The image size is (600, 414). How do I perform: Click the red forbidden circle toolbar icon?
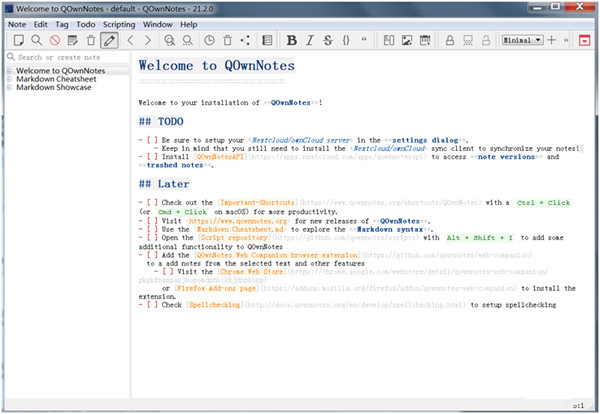(55, 40)
